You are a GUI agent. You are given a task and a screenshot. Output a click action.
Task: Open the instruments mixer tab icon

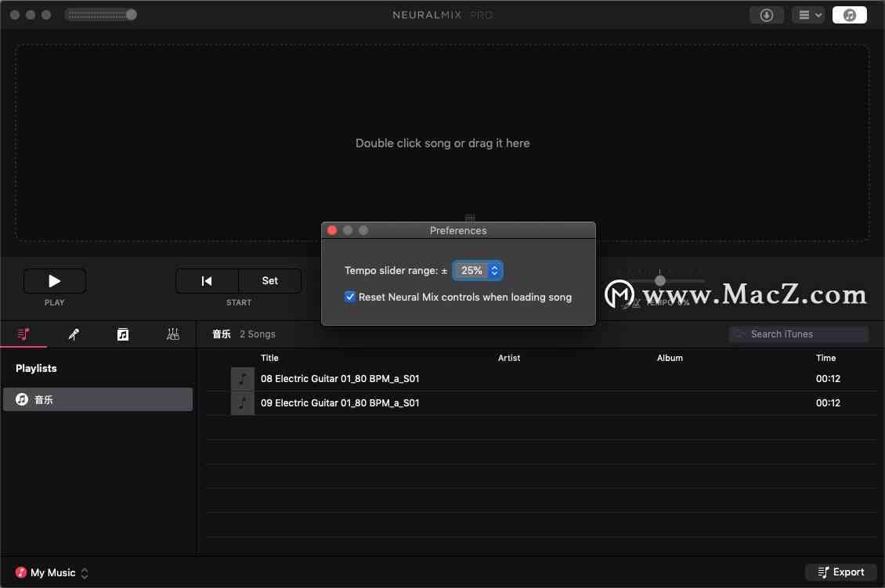pyautogui.click(x=173, y=334)
